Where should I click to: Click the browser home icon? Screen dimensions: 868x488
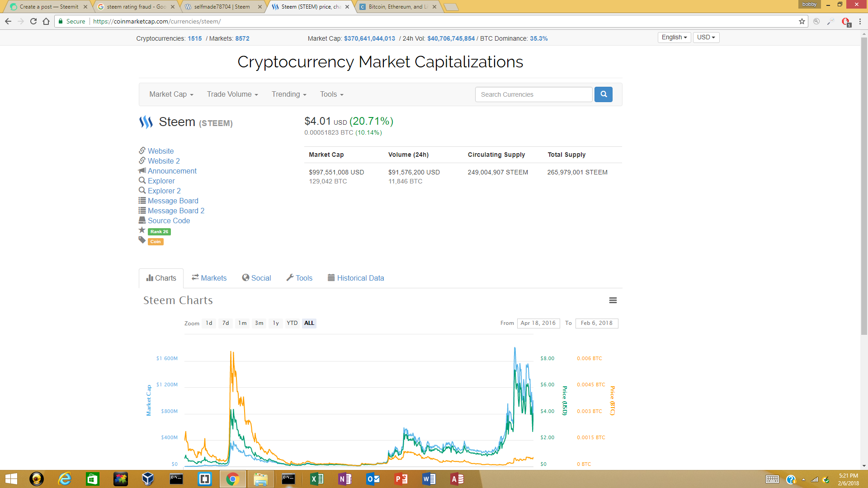[46, 21]
